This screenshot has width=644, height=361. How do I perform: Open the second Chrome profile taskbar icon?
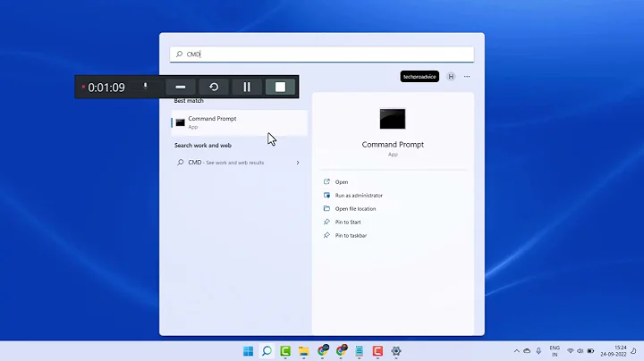click(x=342, y=350)
